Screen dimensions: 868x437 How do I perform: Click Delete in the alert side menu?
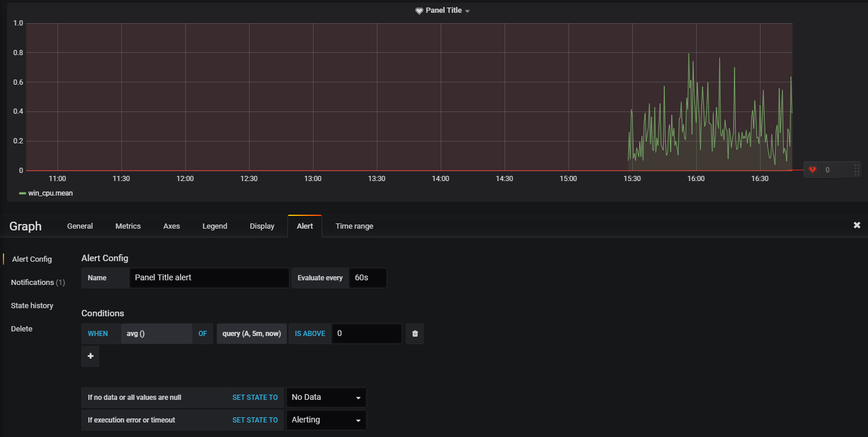point(21,328)
